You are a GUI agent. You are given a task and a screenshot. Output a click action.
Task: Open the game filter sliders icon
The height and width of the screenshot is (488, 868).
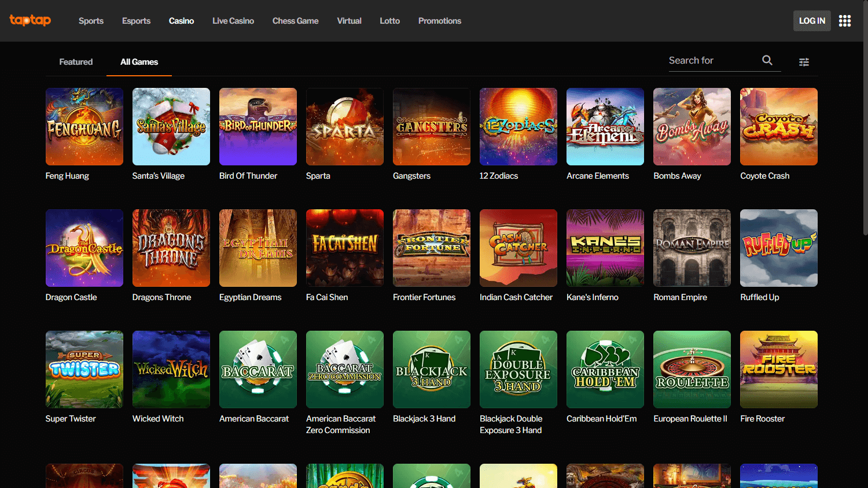point(804,62)
